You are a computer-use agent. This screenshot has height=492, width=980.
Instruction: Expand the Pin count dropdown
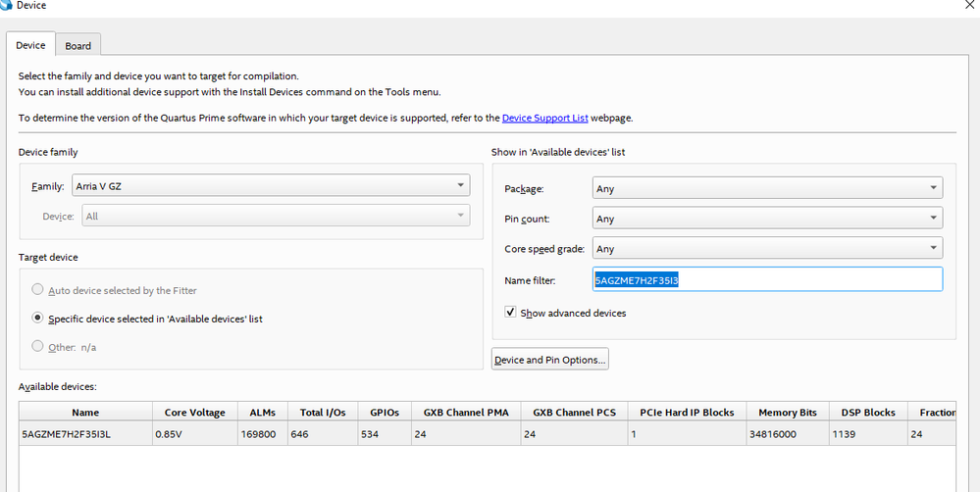click(x=767, y=219)
